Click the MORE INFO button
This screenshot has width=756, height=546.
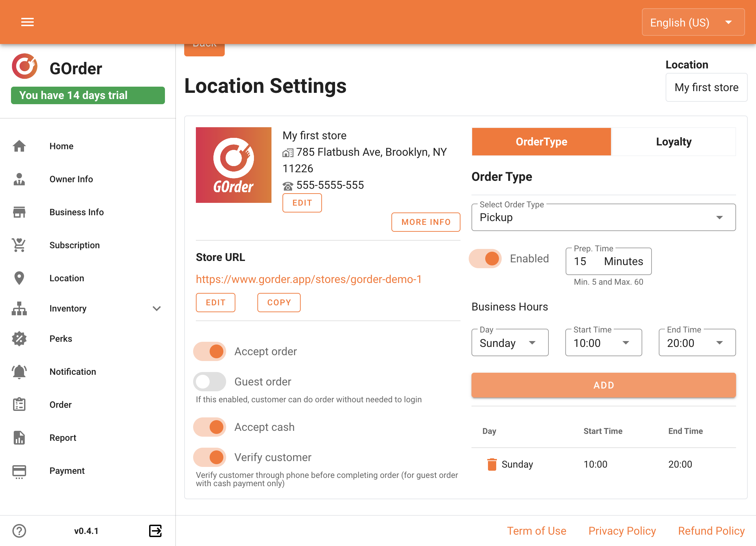click(x=426, y=222)
